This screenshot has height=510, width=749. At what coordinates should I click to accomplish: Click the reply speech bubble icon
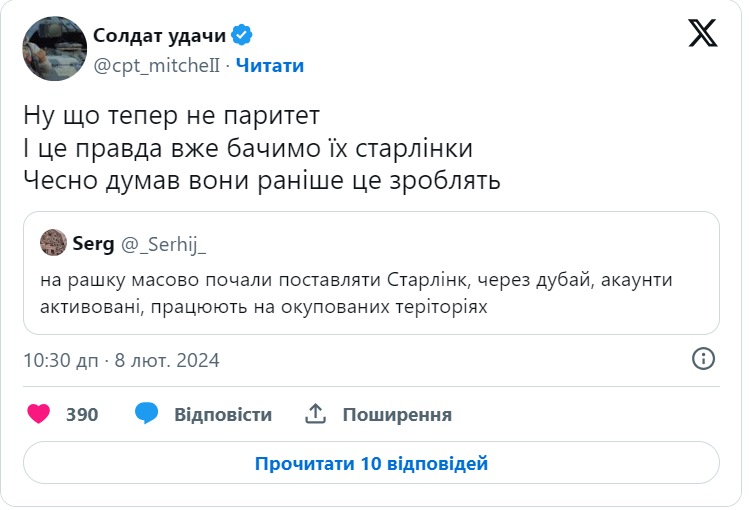click(x=147, y=414)
